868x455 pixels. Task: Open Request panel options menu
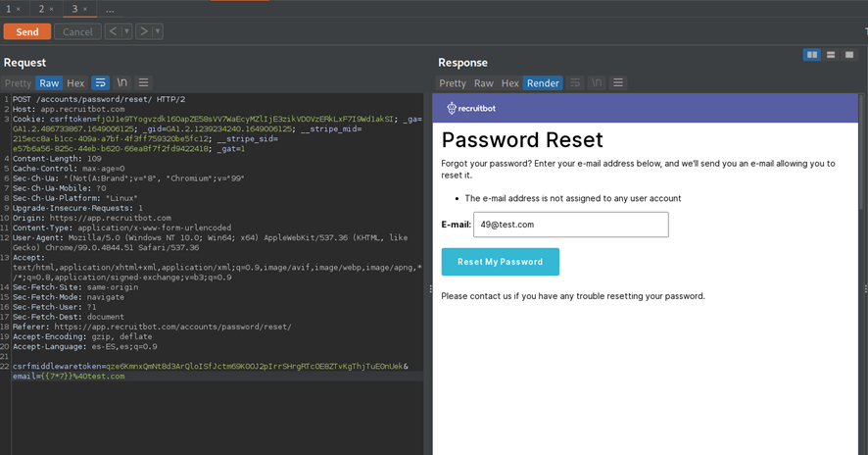pos(143,82)
